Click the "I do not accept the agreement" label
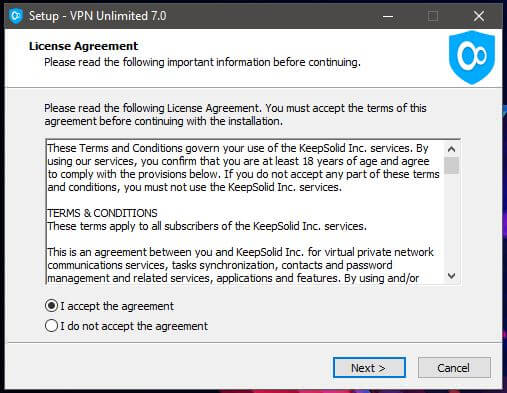Viewport: 507px width, 393px height. click(x=134, y=326)
